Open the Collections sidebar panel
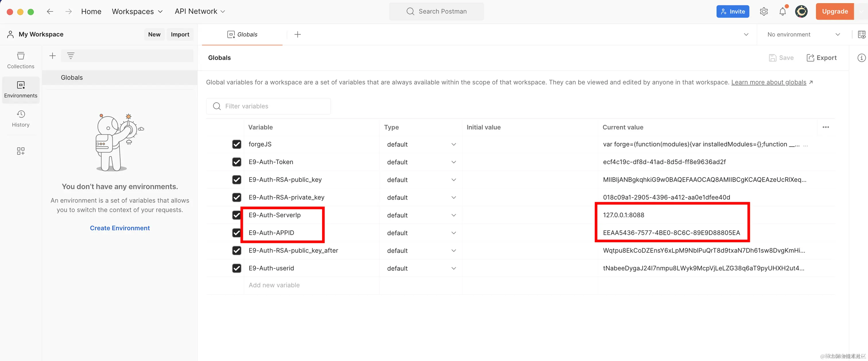The width and height of the screenshot is (868, 361). pos(21,60)
